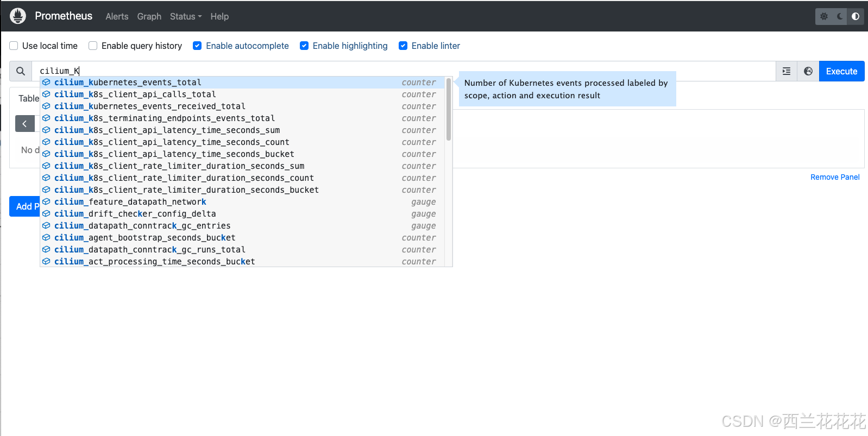
Task: Click the format expression icon
Action: [x=787, y=71]
